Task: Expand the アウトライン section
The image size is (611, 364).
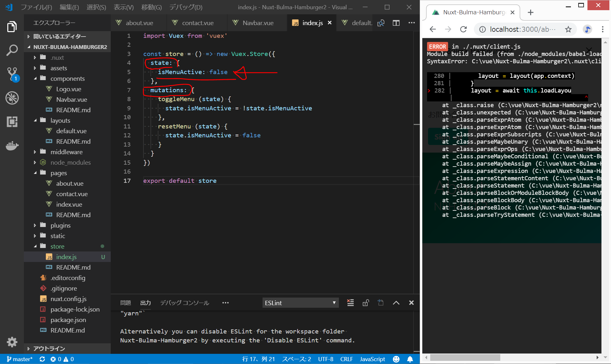Action: point(49,348)
